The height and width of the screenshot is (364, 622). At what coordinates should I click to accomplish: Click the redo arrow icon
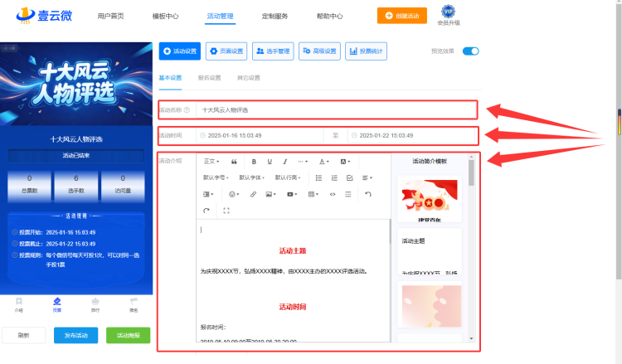(x=207, y=211)
